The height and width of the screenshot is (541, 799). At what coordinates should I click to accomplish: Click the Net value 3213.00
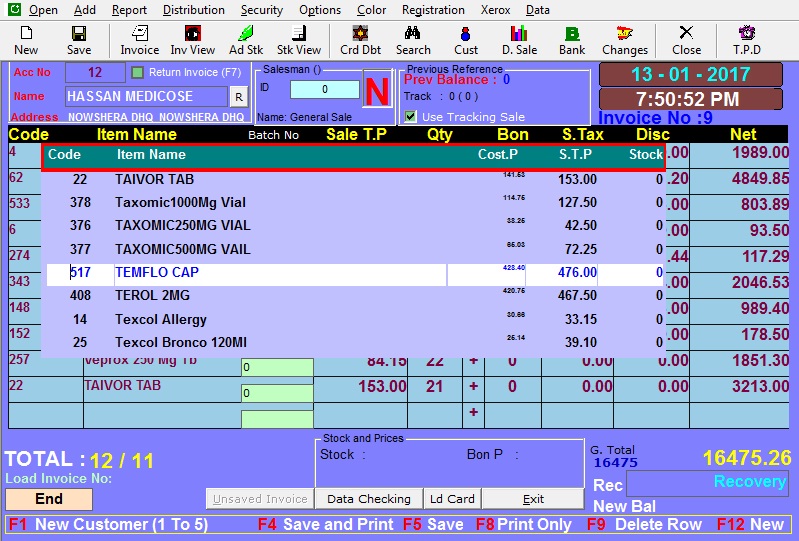(x=760, y=386)
